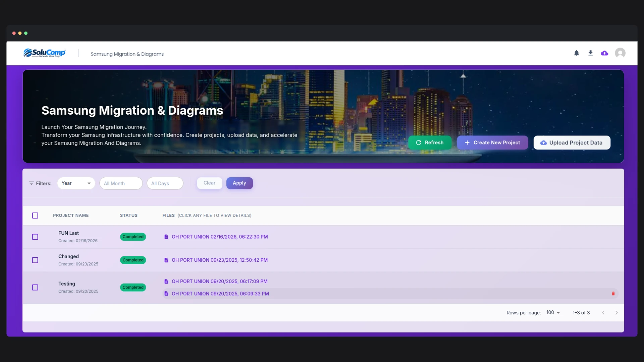The width and height of the screenshot is (644, 362).
Task: Click the Refresh button
Action: (430, 143)
